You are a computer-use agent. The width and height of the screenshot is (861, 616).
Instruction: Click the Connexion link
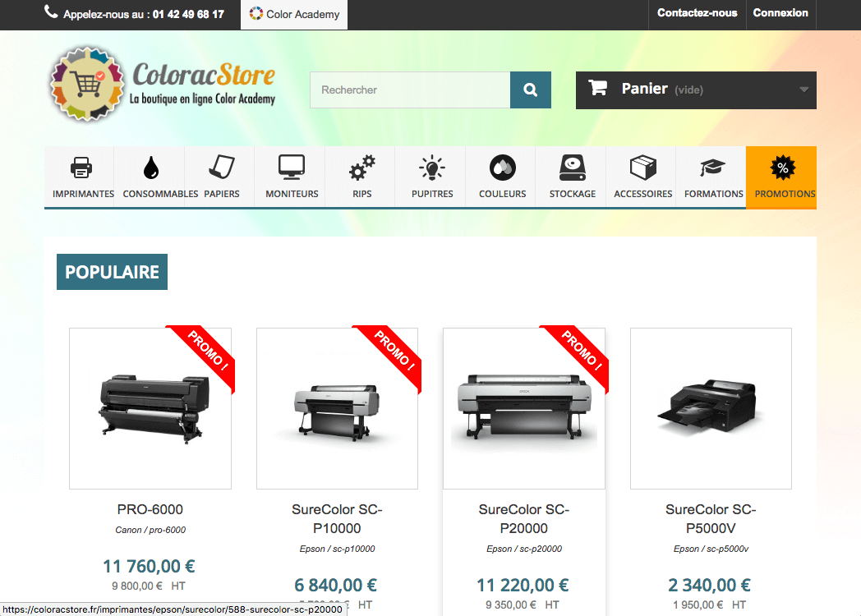(780, 12)
